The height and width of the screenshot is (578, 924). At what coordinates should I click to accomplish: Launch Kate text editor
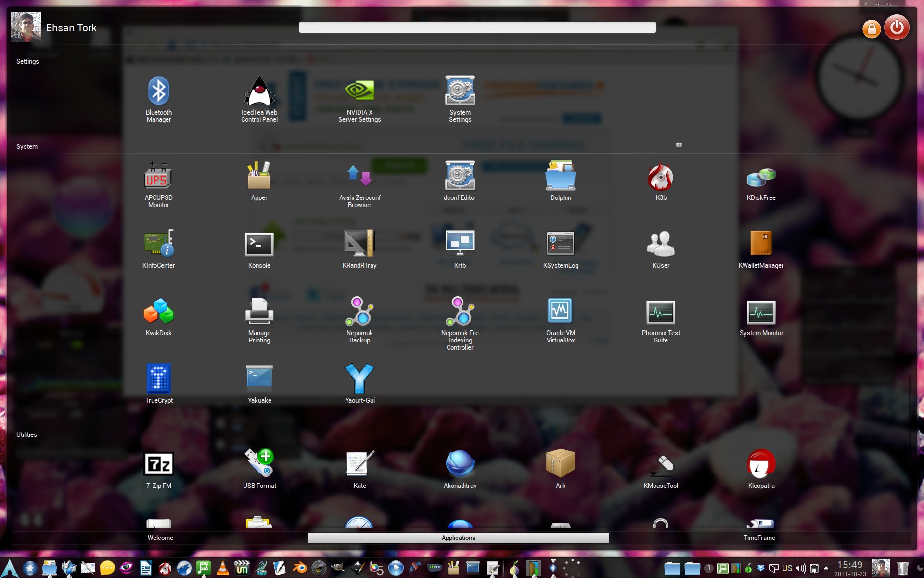pyautogui.click(x=359, y=469)
